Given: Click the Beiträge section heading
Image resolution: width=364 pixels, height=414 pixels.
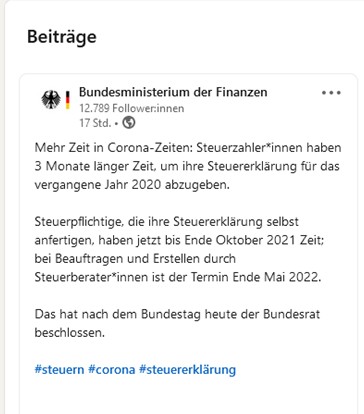Looking at the screenshot, I should click(62, 37).
